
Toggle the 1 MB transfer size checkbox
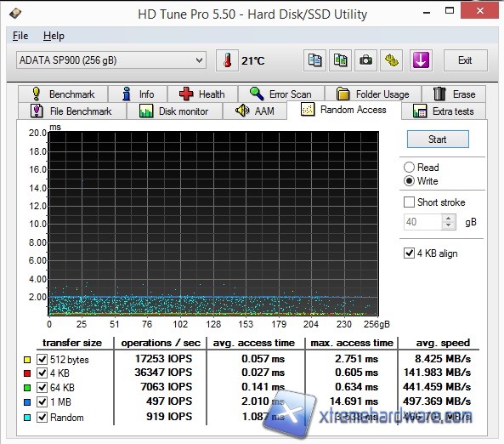42,401
